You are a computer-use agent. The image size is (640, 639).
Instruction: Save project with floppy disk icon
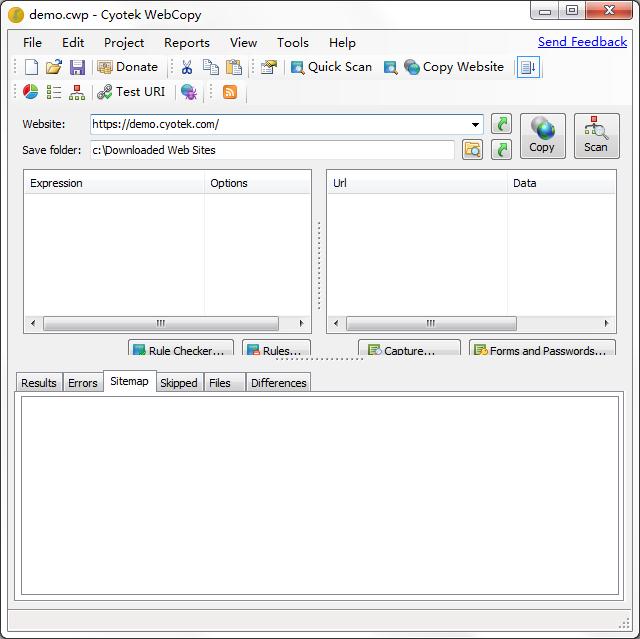pos(77,67)
